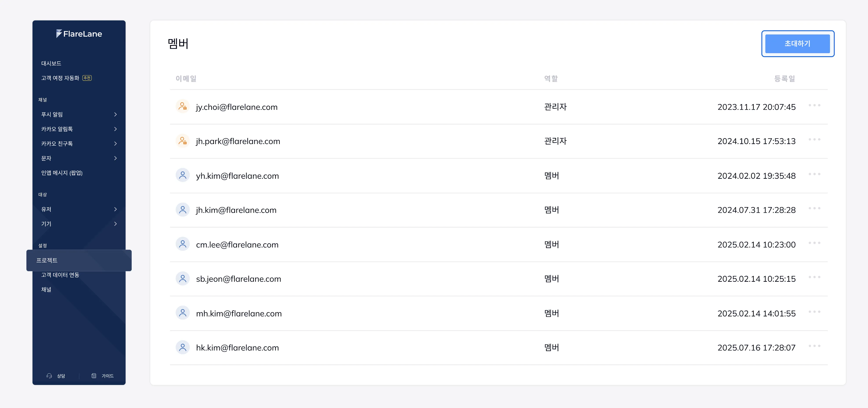Open more options for jh.kim@flarelane.com row
868x408 pixels.
[x=814, y=208]
